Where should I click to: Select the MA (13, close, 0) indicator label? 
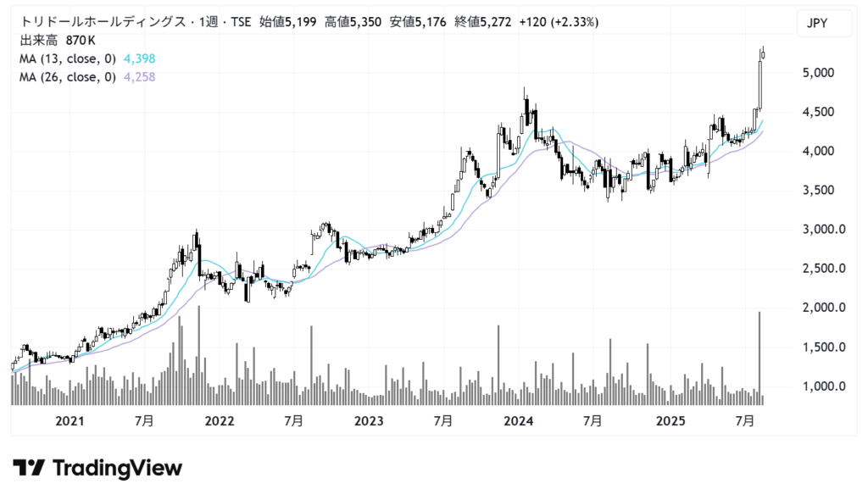pos(68,58)
